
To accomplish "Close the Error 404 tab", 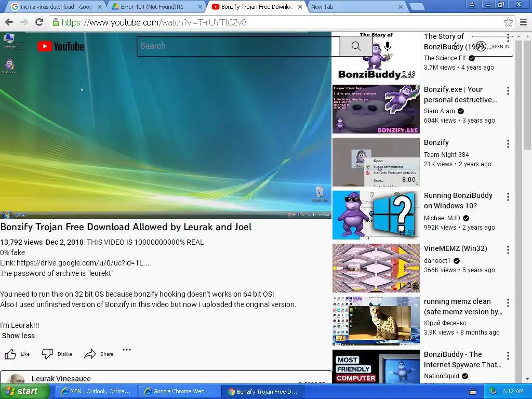I will pos(200,7).
